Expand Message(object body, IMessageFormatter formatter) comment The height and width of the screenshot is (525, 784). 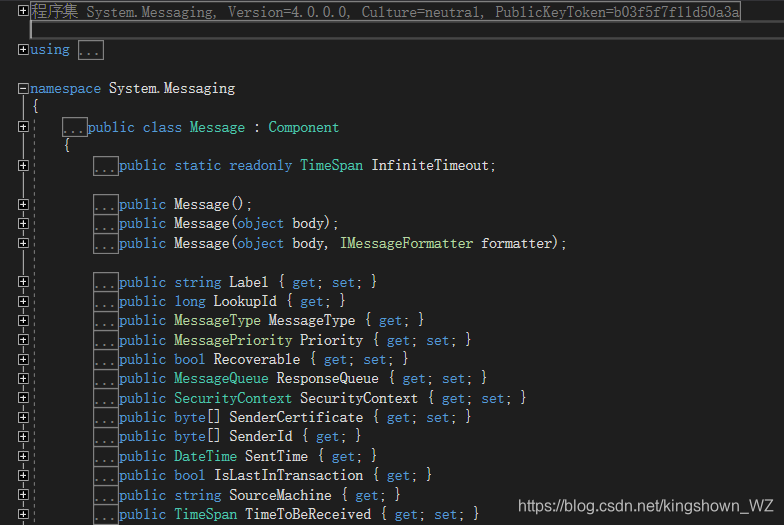(23, 243)
